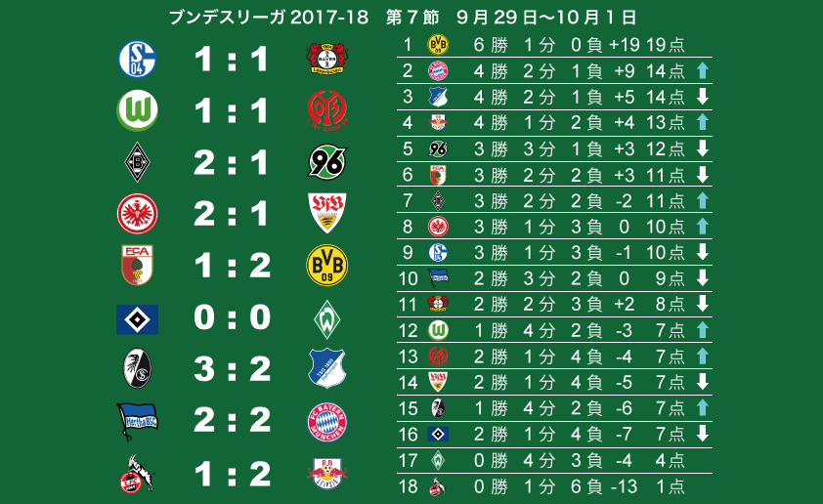Click the 3 : 2 Freiburg–Hoffenheim score
Image resolution: width=823 pixels, height=504 pixels.
(232, 368)
